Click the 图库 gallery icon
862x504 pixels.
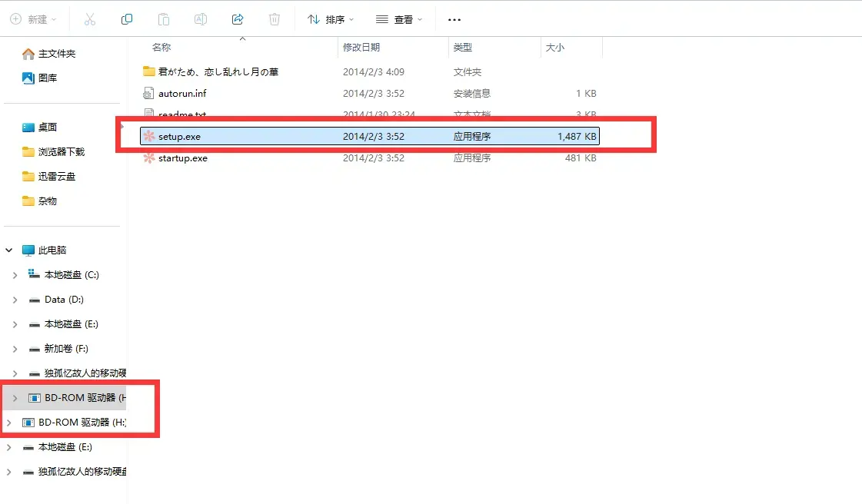[x=28, y=78]
